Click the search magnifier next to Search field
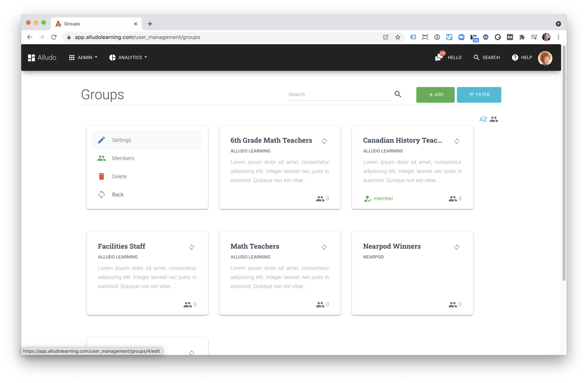The width and height of the screenshot is (588, 383). pyautogui.click(x=398, y=94)
